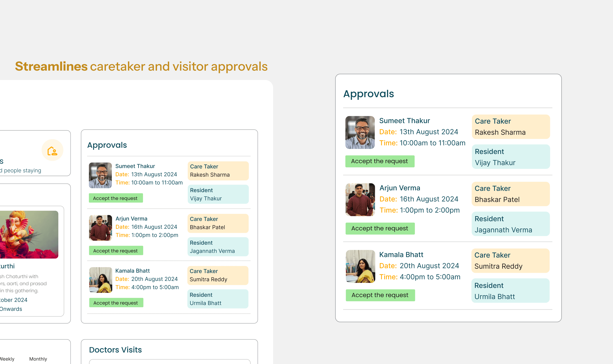The width and height of the screenshot is (613, 364).
Task: Accept Sumeet Thakur's request in left panel
Action: (x=116, y=198)
